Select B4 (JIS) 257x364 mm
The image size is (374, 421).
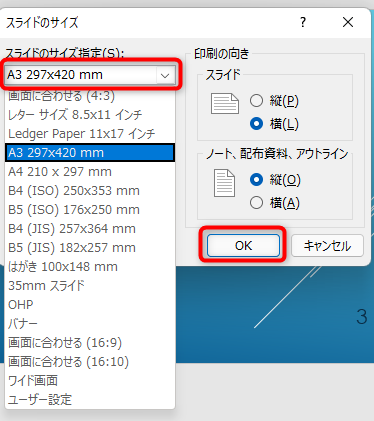pos(90,229)
